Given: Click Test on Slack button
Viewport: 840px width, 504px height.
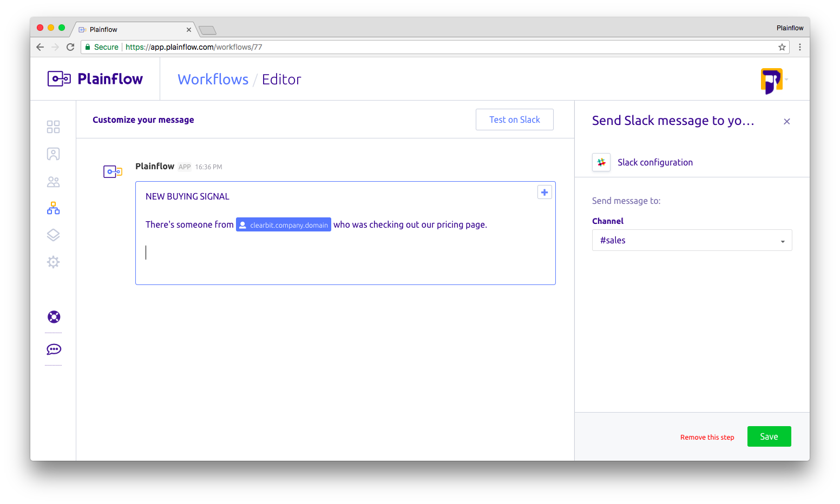Looking at the screenshot, I should 515,120.
